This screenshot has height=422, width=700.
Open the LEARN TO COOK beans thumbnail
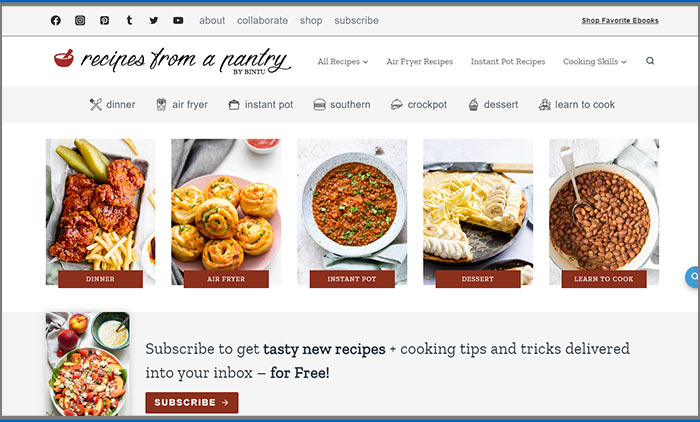click(x=604, y=213)
